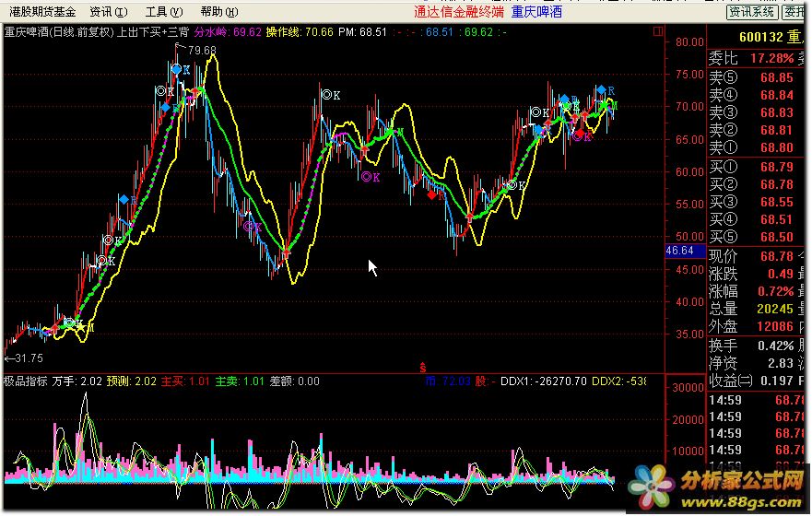
Task: Click the 差额: 0.00 value
Action: [x=295, y=381]
